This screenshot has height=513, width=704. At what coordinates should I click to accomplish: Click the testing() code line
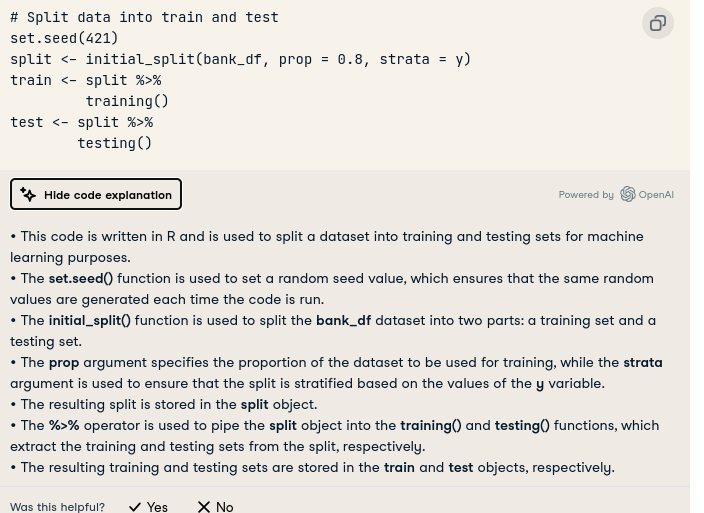tap(115, 143)
